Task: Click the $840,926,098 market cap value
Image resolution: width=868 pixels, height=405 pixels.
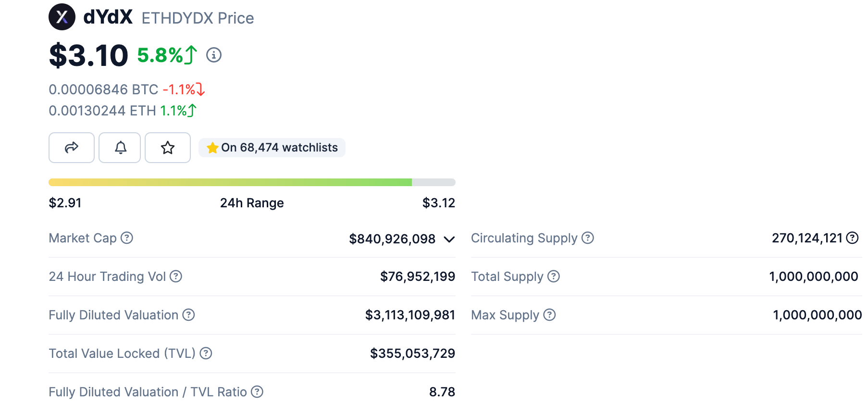Action: pos(392,239)
